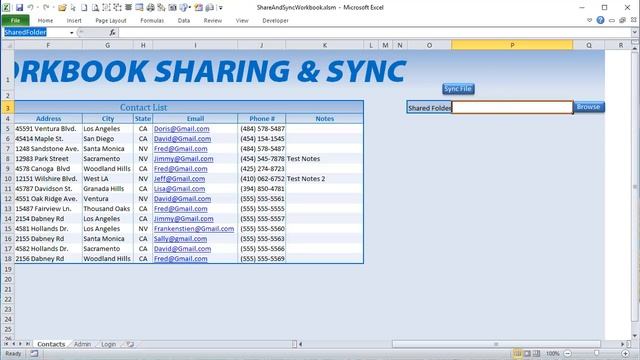Open the Data ribbon tab

pyautogui.click(x=184, y=20)
